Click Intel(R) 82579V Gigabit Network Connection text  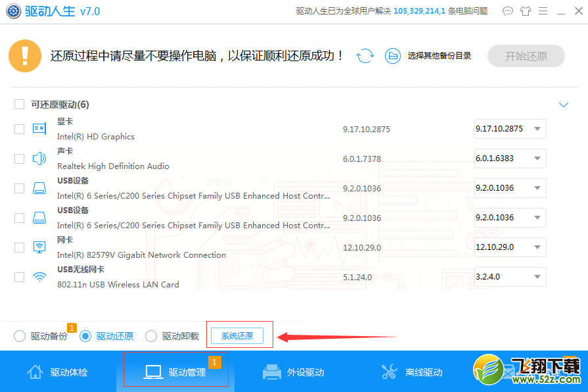(141, 255)
